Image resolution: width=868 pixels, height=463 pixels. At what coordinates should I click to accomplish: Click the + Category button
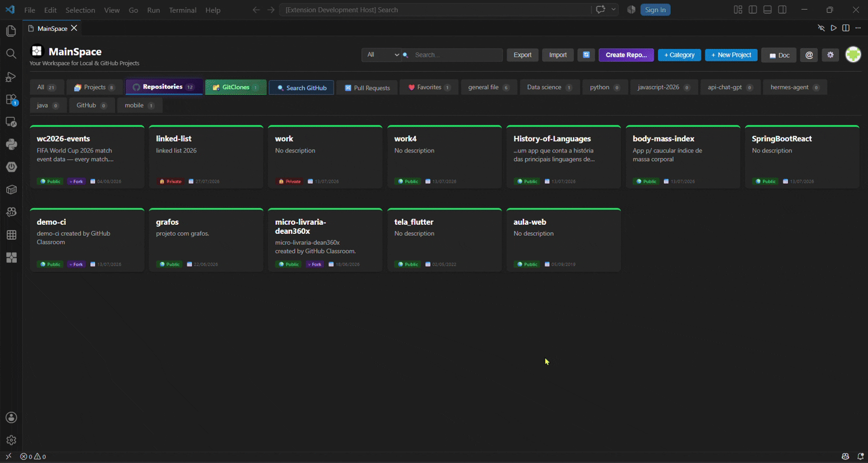(679, 55)
